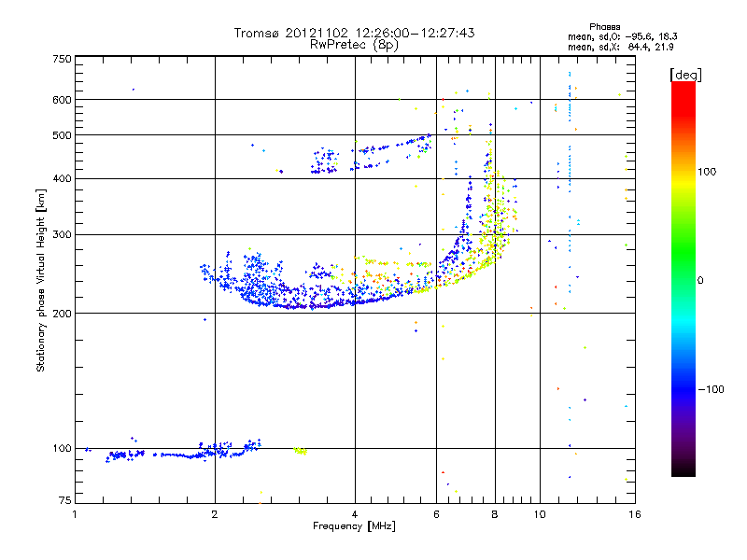Click the 'mean, sd,X: 84.4, 21.9' statistic

pyautogui.click(x=620, y=47)
